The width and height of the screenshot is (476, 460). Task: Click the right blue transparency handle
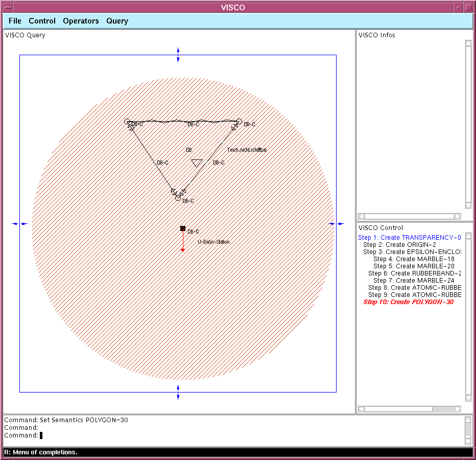337,224
